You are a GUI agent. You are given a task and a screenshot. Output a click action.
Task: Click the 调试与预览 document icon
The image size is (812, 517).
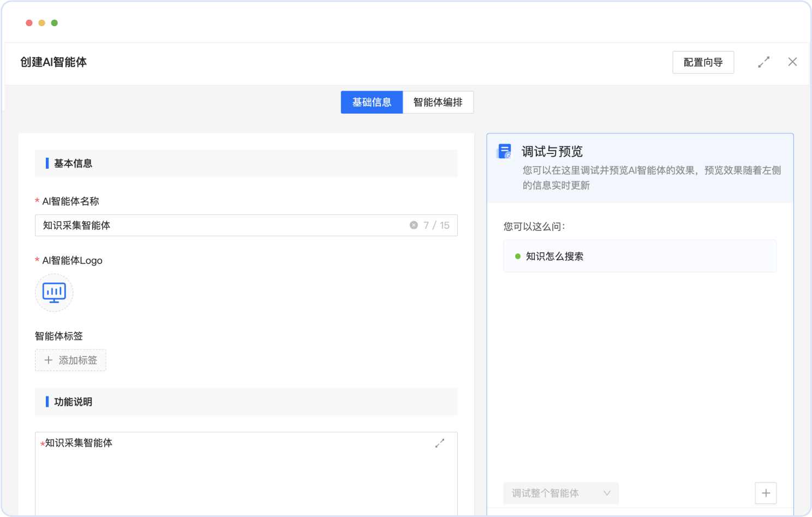(504, 151)
